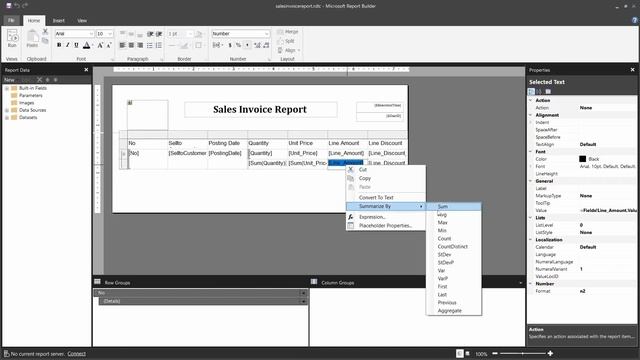Copy selection with the ribbon copy icon

click(45, 41)
